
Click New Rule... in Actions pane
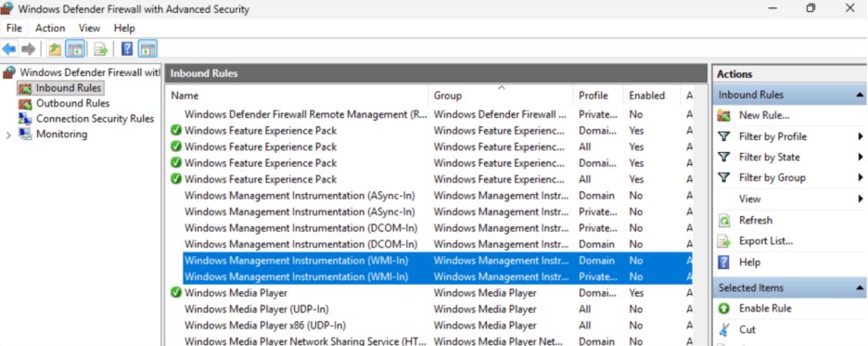(x=764, y=116)
